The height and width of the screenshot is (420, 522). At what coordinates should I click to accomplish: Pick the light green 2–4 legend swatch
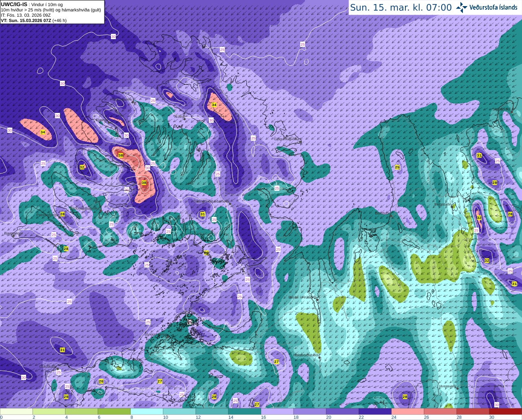point(49,411)
